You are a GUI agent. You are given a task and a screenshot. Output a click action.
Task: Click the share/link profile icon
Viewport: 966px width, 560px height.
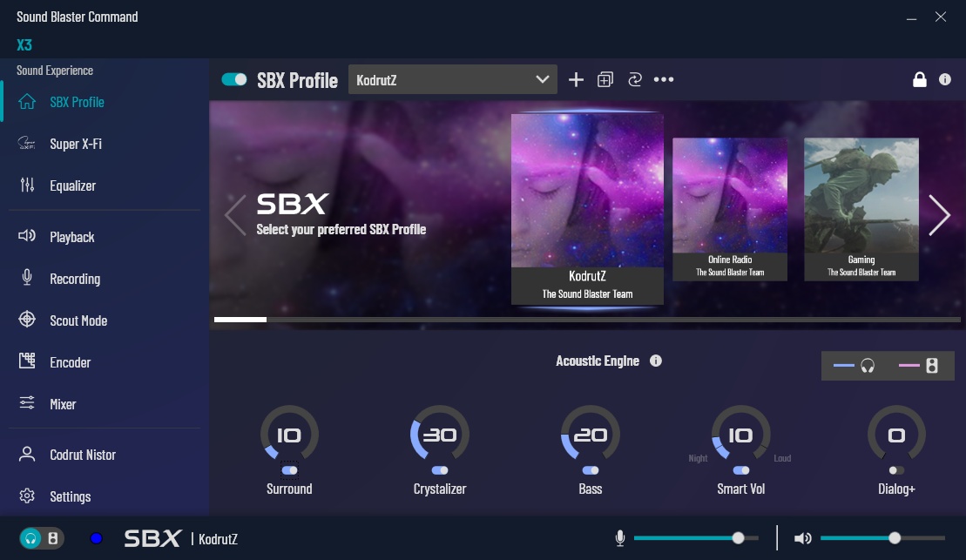[x=634, y=79]
